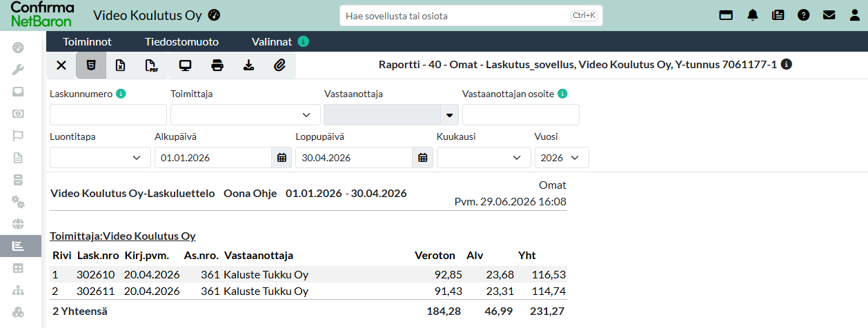Open the news/manual book icon in header

coord(778,15)
